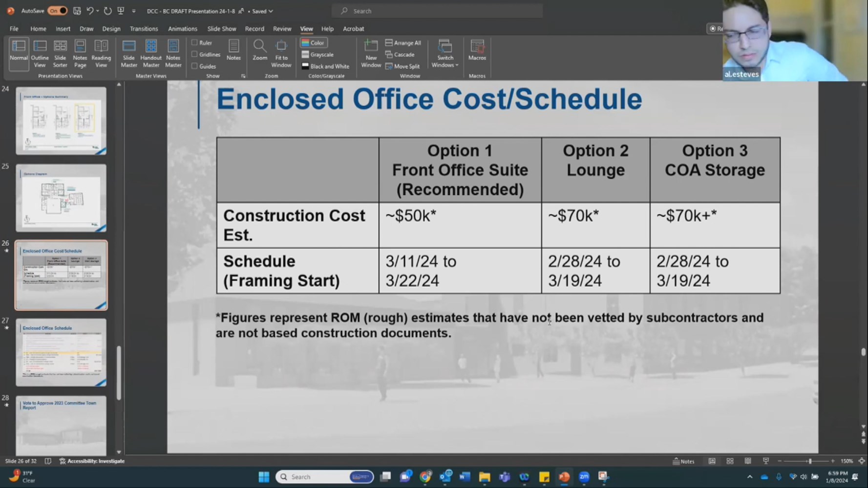Click Arrange All button

pyautogui.click(x=403, y=43)
